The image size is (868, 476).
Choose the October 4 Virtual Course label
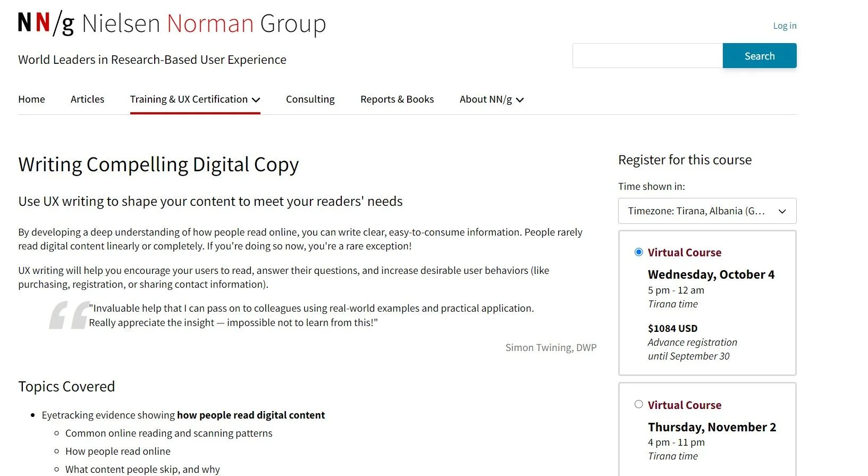(x=684, y=253)
